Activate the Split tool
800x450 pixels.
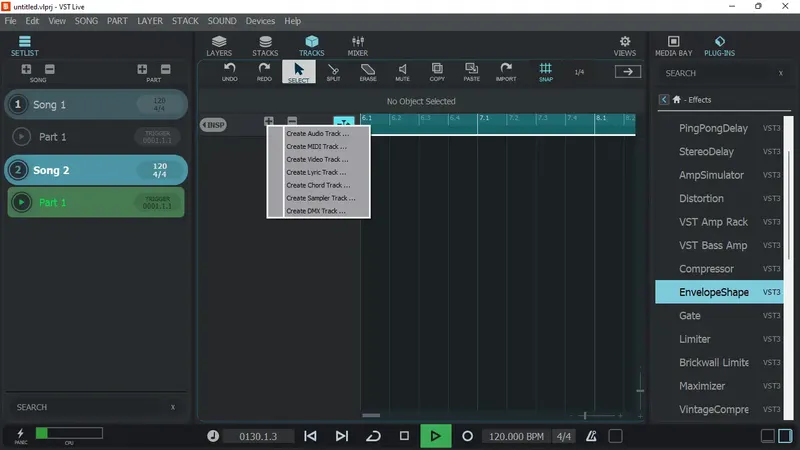[x=333, y=72]
